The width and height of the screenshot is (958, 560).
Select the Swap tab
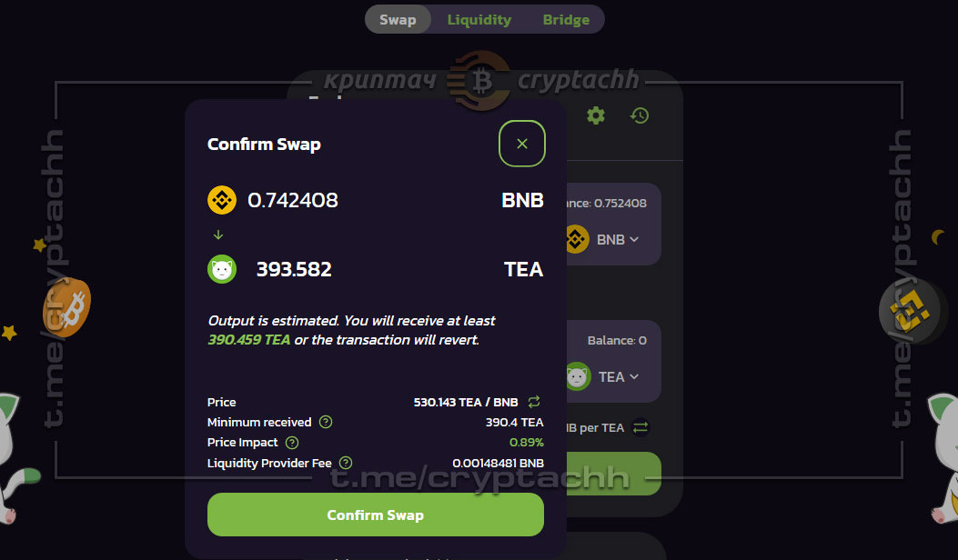(398, 19)
